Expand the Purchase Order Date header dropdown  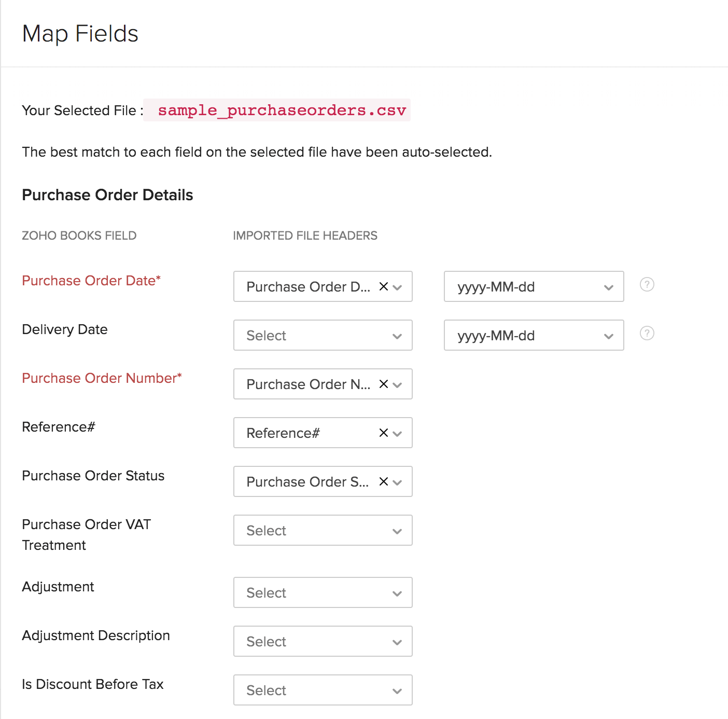398,286
